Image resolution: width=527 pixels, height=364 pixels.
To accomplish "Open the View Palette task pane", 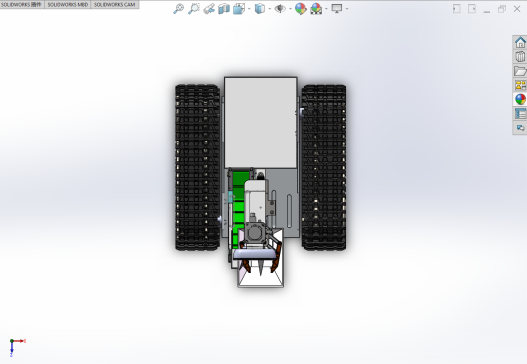I will (x=520, y=85).
